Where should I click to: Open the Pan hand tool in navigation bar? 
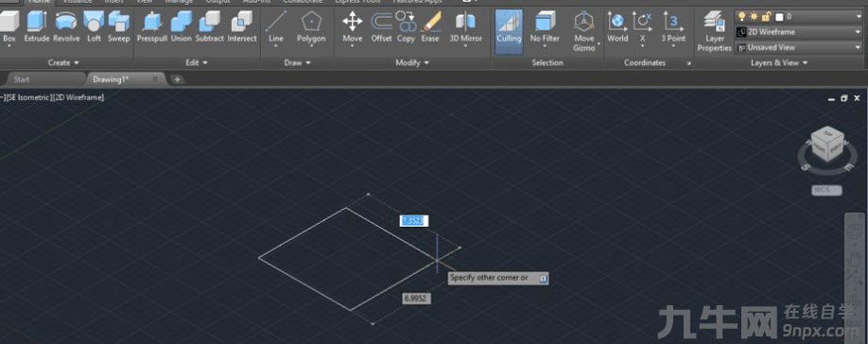(856, 259)
